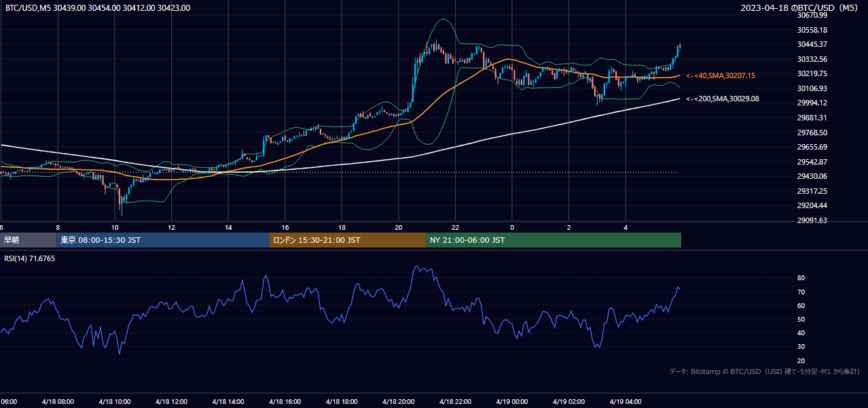868x408 pixels.
Task: Click price axis label 29768.50
Action: [x=812, y=133]
